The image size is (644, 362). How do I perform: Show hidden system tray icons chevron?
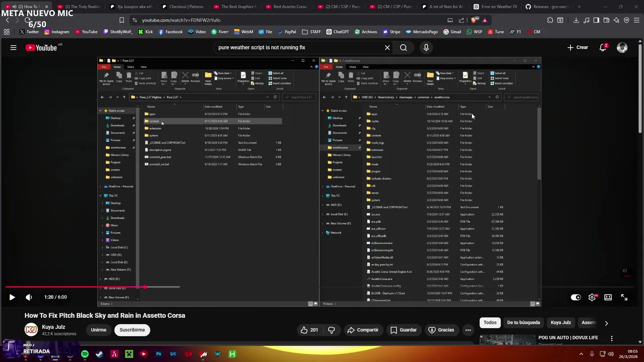coord(581,354)
